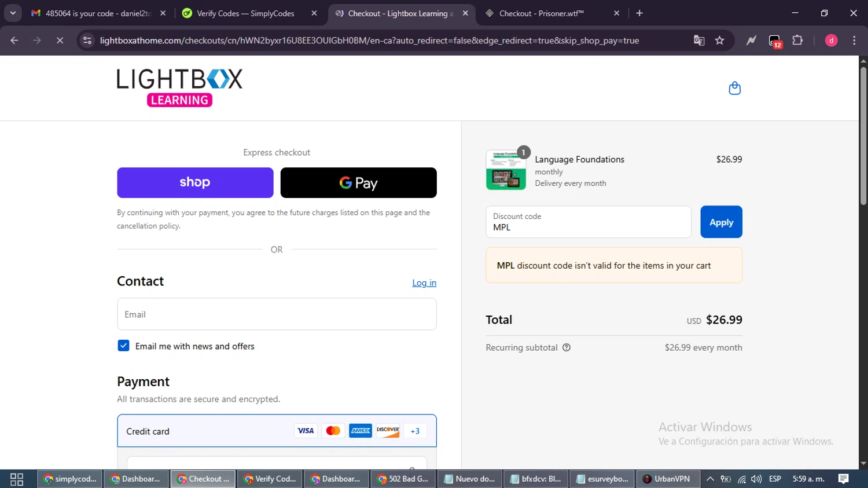
Task: View site information in address bar
Action: click(x=87, y=41)
